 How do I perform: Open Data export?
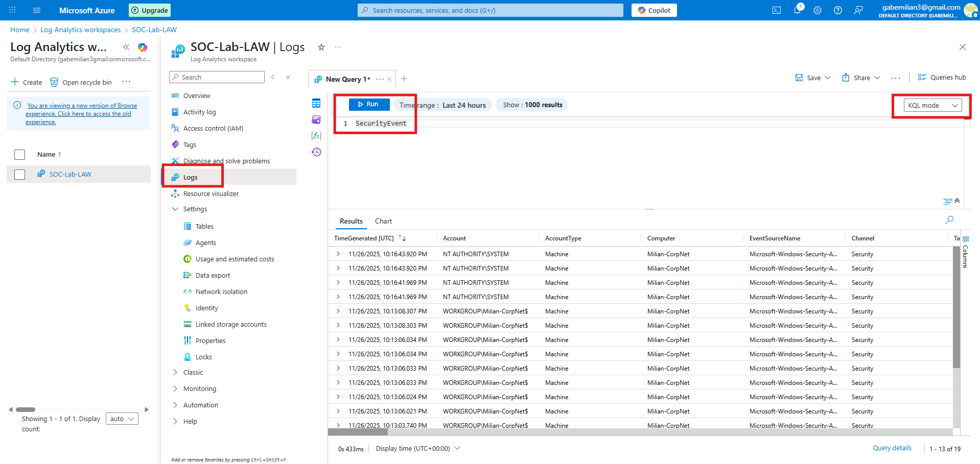(x=213, y=275)
